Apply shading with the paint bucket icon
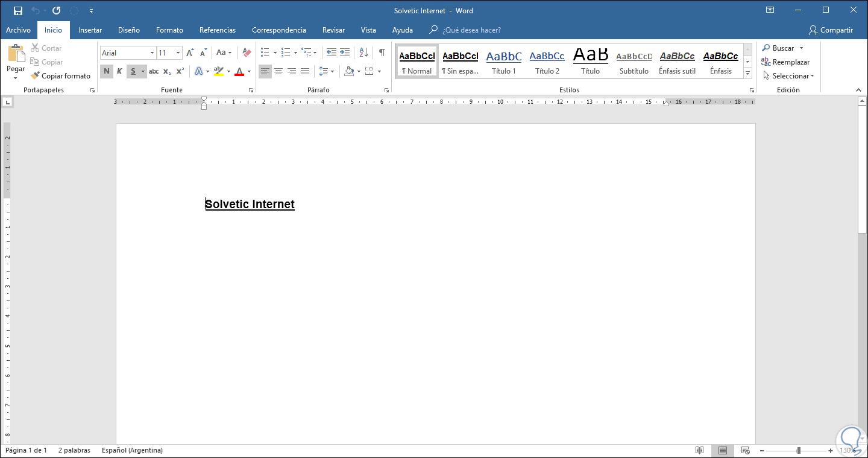Viewport: 868px width, 458px height. tap(349, 72)
